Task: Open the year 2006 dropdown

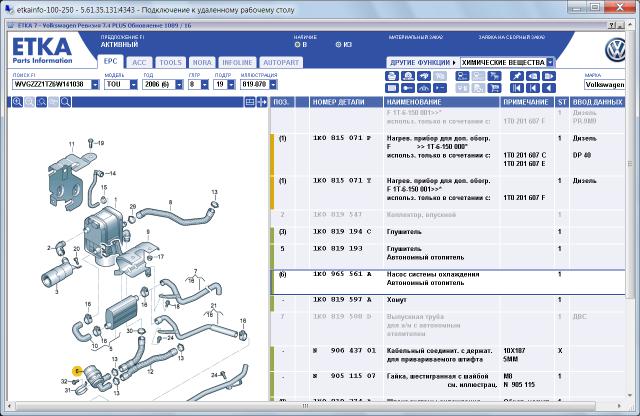Action: [x=179, y=85]
